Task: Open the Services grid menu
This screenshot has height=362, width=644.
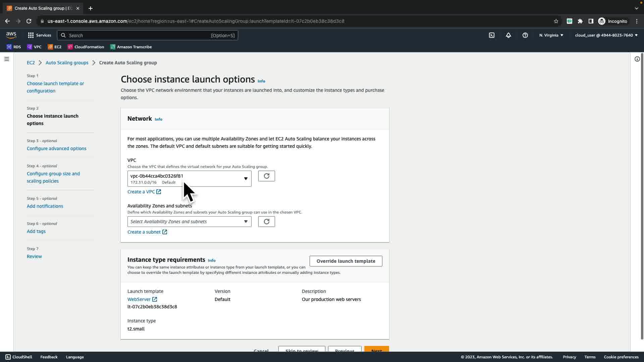Action: point(40,35)
